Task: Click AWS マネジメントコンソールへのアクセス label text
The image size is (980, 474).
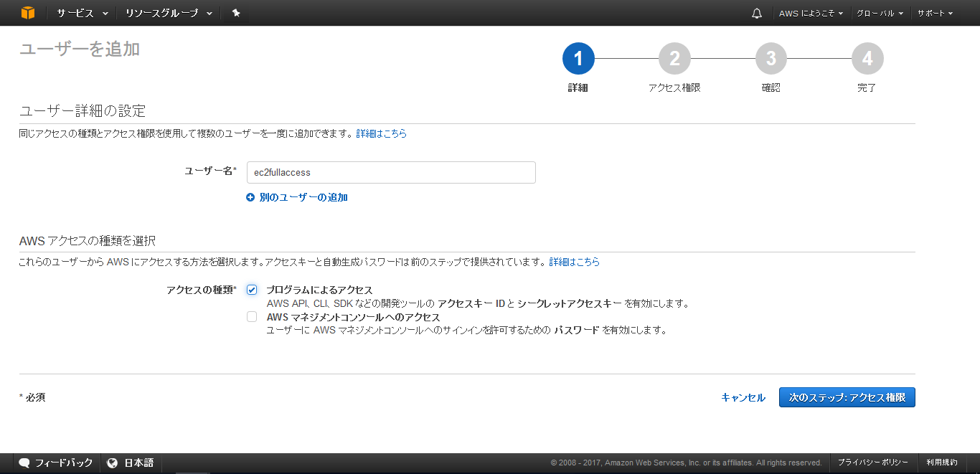Action: (353, 316)
